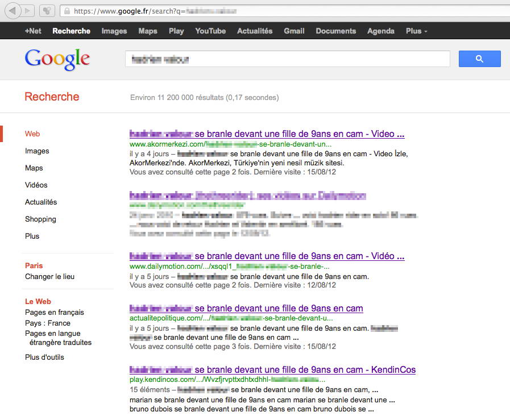Open Maps in the black top bar
Viewport: 510px width, 420px height.
click(148, 31)
